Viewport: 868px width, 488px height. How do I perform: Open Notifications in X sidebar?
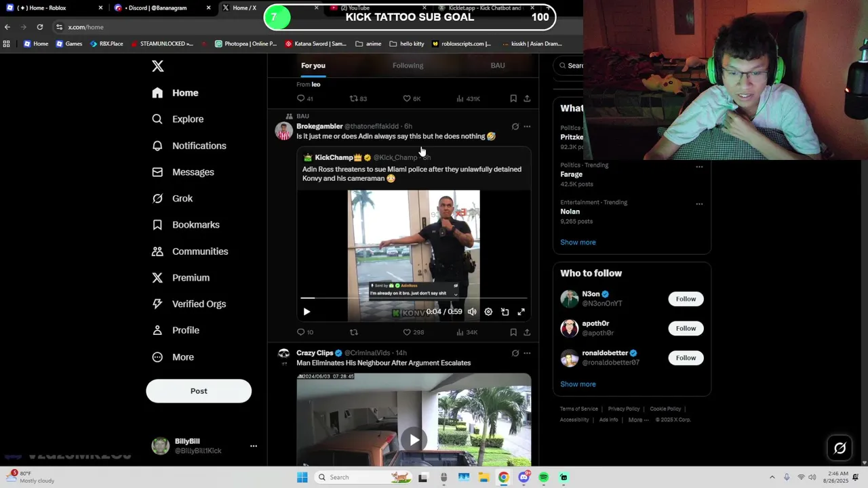(189, 146)
